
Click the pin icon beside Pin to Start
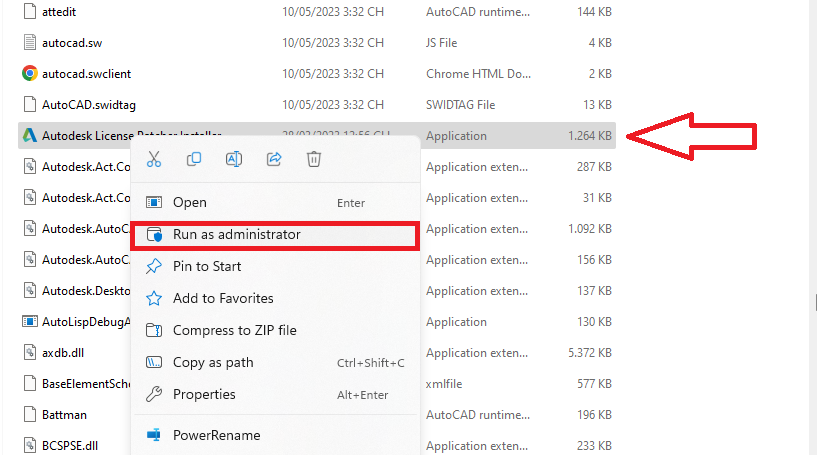(154, 266)
